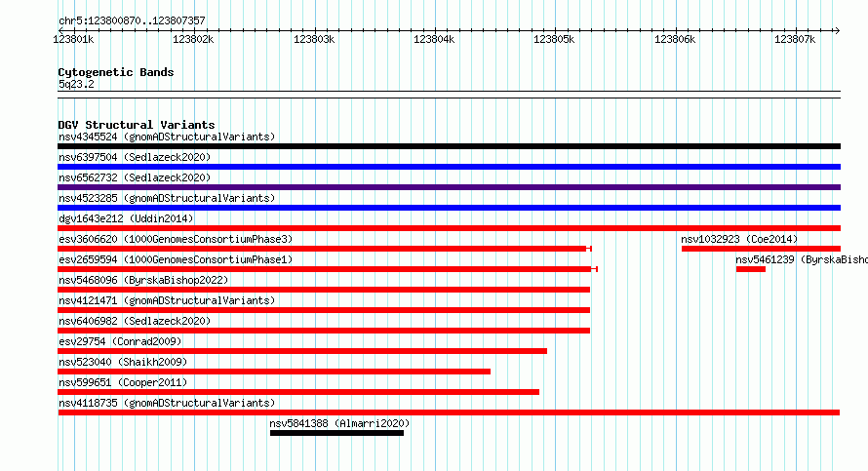
Task: Click the nsv5468096 (ByrskaBishop2022) label
Action: (x=143, y=280)
